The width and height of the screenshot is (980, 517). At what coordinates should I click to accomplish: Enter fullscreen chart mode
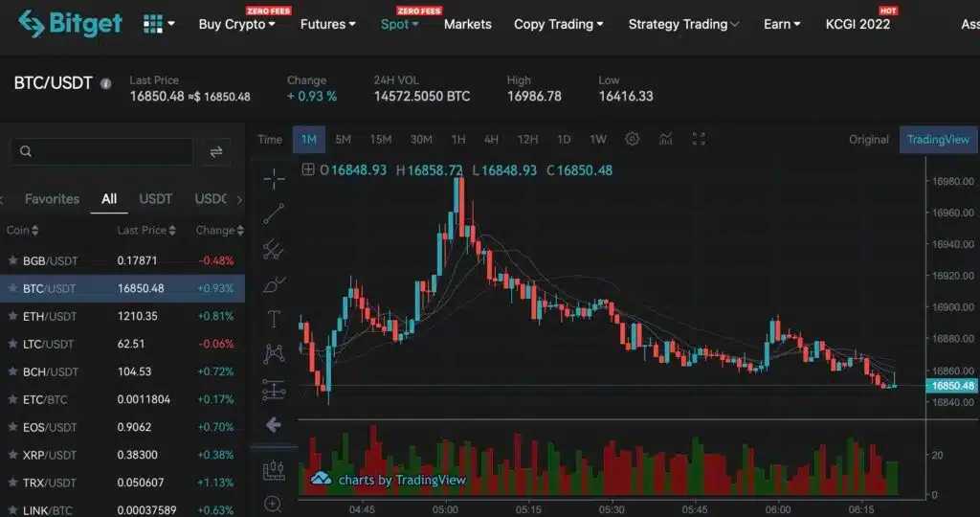click(699, 139)
